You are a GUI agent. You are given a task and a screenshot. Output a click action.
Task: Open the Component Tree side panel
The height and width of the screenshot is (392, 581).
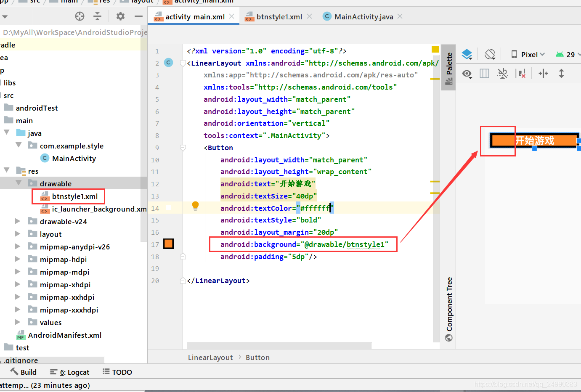(x=449, y=309)
